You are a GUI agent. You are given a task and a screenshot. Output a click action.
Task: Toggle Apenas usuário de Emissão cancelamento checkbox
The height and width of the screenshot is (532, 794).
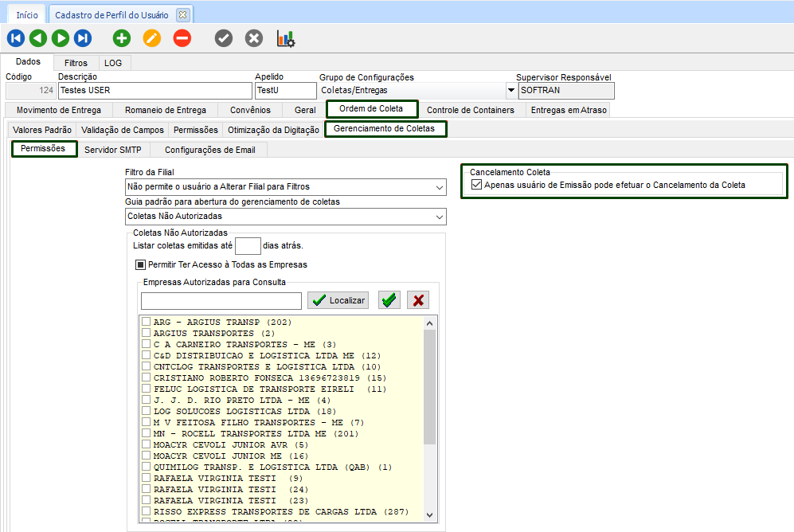point(477,185)
